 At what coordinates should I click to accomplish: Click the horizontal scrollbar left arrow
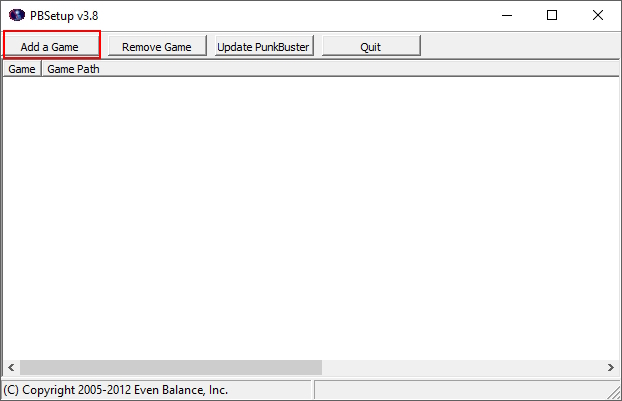pyautogui.click(x=11, y=368)
